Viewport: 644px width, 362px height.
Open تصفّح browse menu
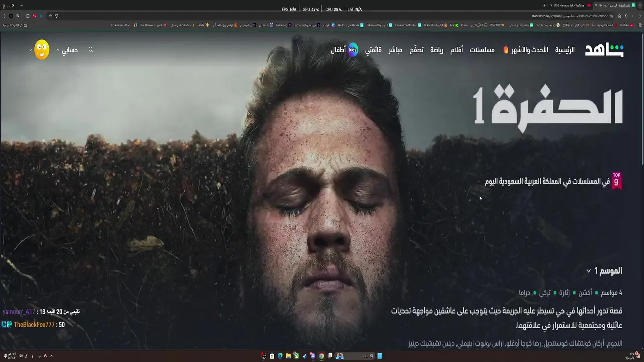click(x=416, y=50)
